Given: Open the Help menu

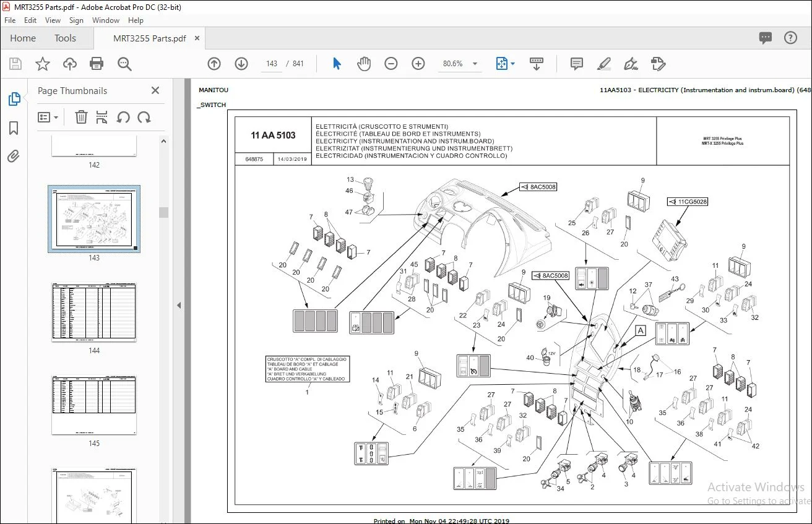Looking at the screenshot, I should point(136,20).
